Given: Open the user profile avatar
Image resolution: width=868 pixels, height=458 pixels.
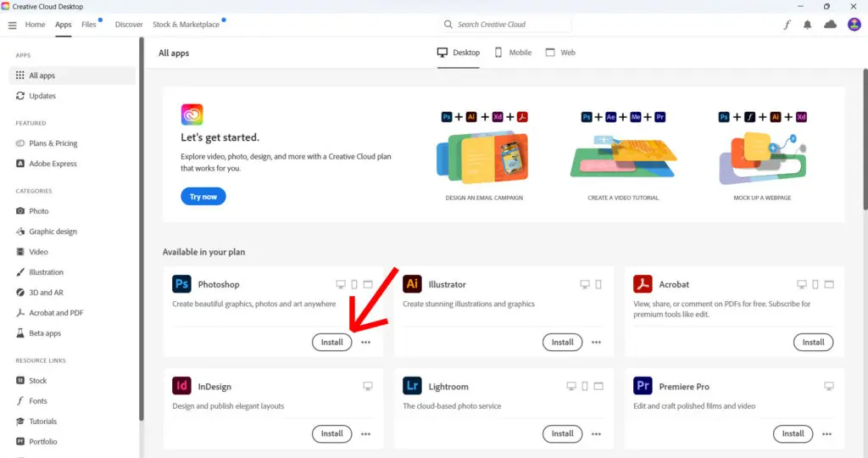Looking at the screenshot, I should (854, 25).
